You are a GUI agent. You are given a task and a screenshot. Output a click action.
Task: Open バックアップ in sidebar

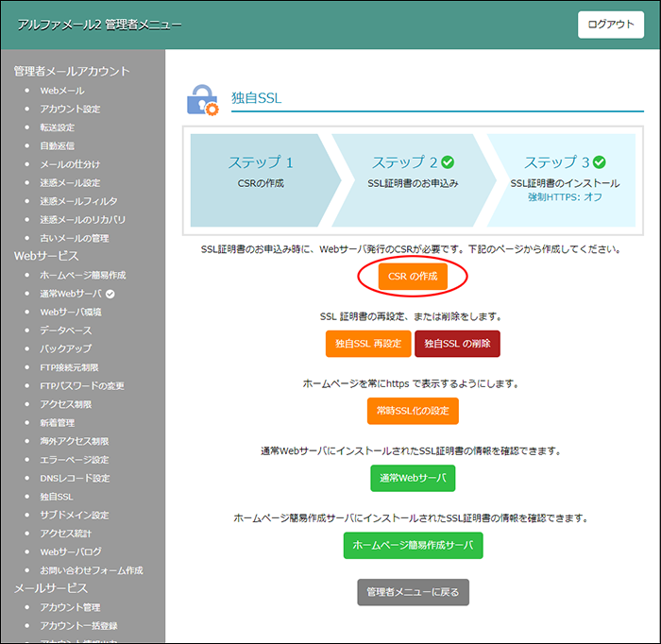66,349
